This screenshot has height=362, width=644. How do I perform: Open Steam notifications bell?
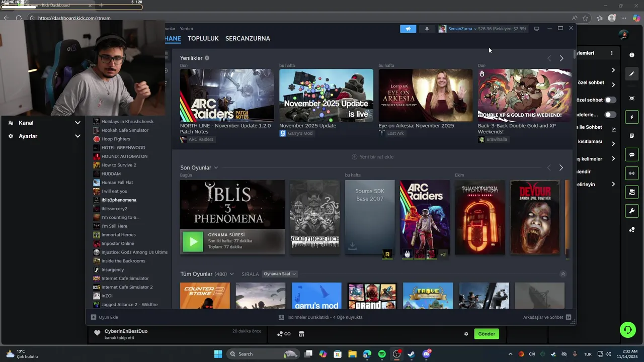[427, 29]
